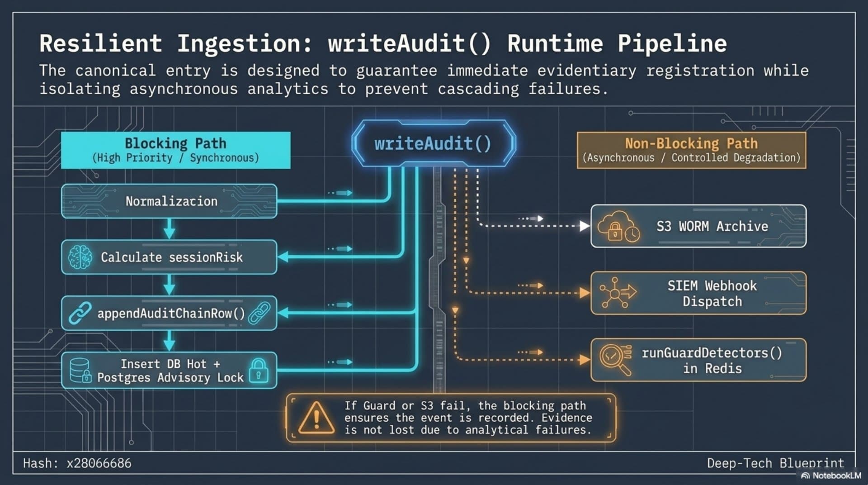This screenshot has height=485, width=868.
Task: Click the brain icon beside Calculate sessionRisk
Action: [x=80, y=257]
